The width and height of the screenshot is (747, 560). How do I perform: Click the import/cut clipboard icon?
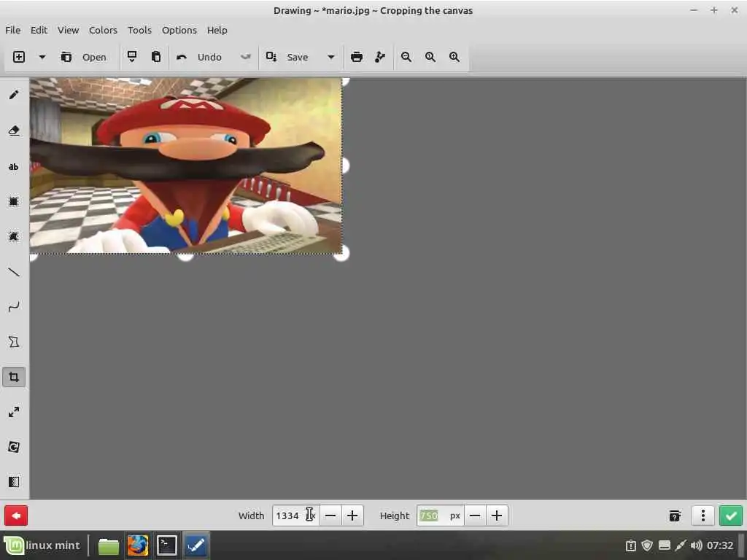[132, 57]
